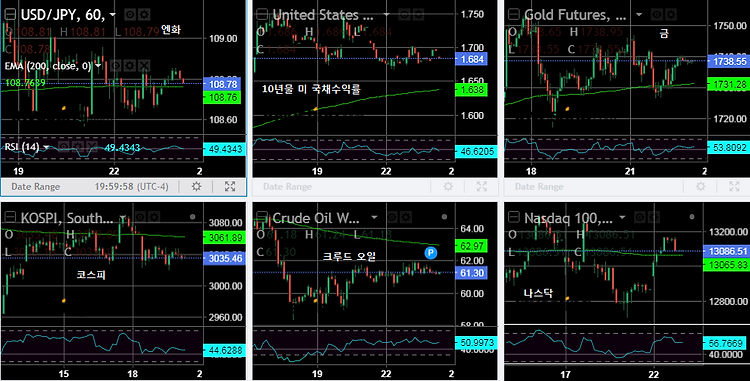Open USD/JPY symbol dropdown arrow
This screenshot has width=750, height=381.
click(x=112, y=15)
